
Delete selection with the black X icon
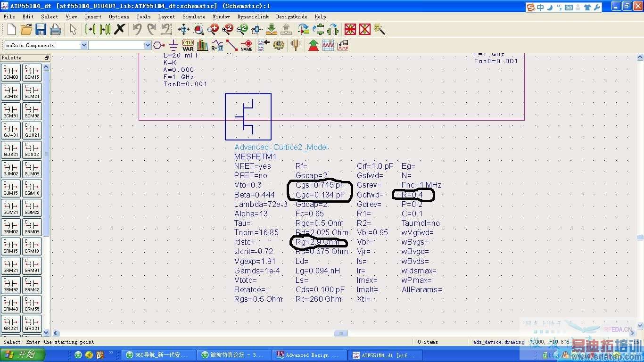pyautogui.click(x=120, y=29)
